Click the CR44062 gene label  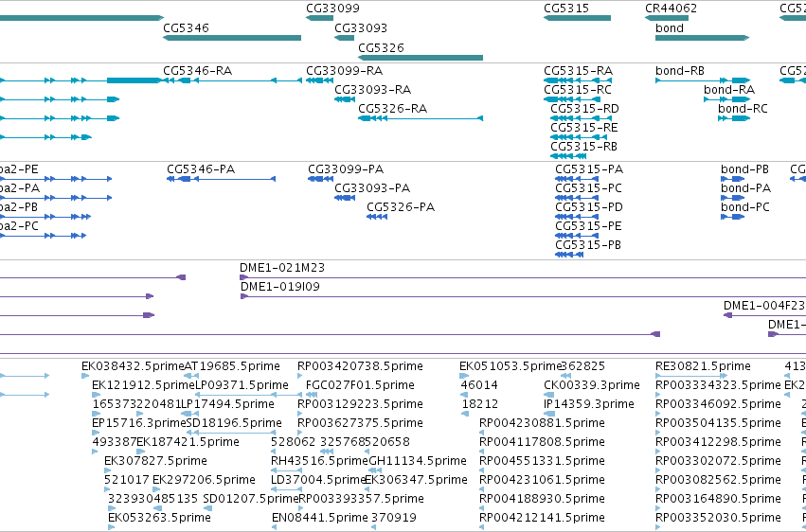671,9
